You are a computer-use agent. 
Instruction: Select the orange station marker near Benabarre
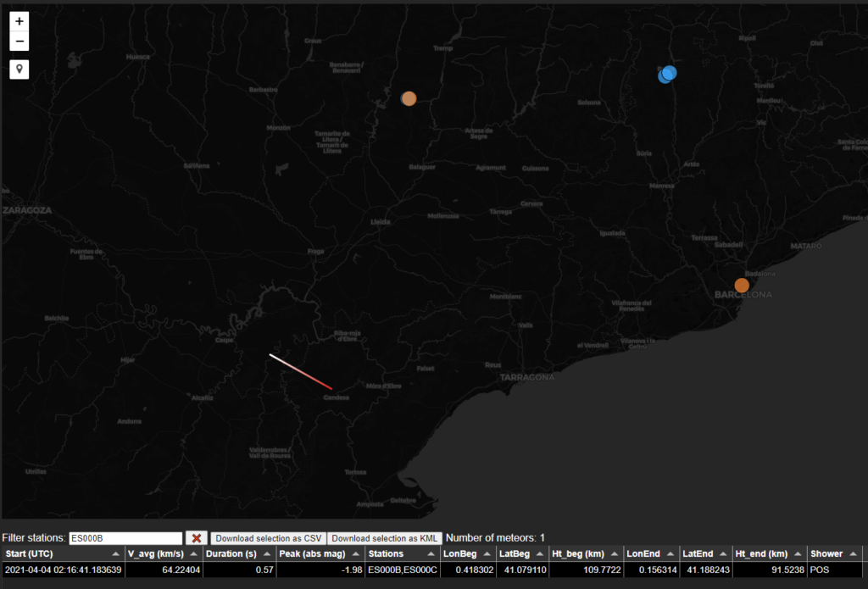pyautogui.click(x=409, y=98)
